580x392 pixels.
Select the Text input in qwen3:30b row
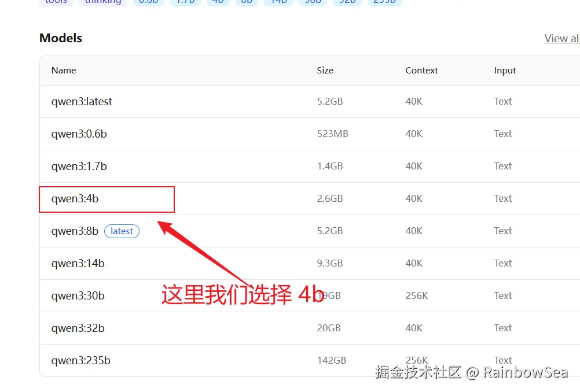click(x=502, y=296)
